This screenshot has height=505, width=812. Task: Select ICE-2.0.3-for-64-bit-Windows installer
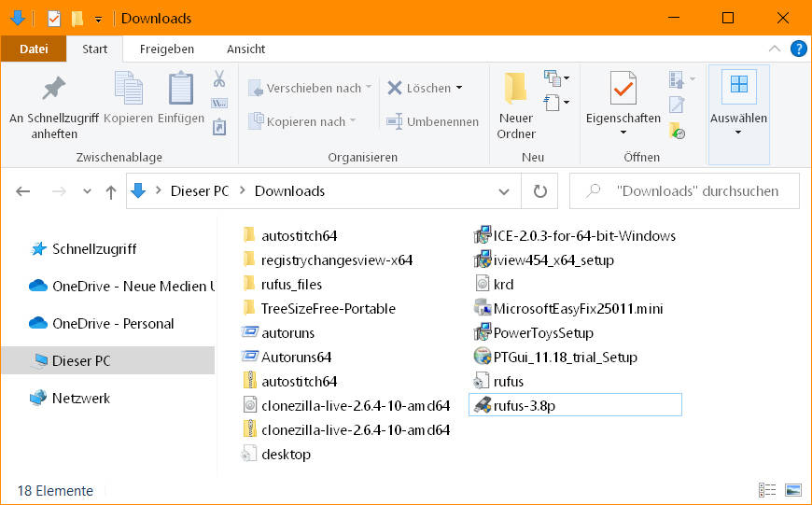click(575, 235)
